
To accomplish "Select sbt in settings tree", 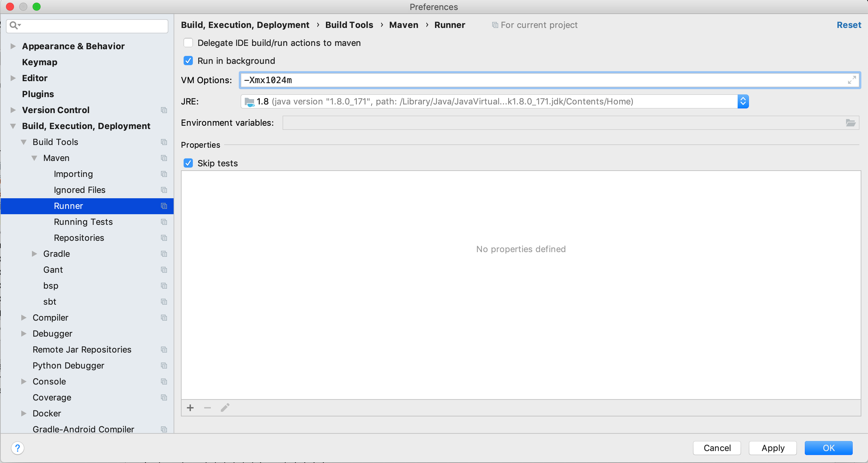I will click(x=50, y=302).
